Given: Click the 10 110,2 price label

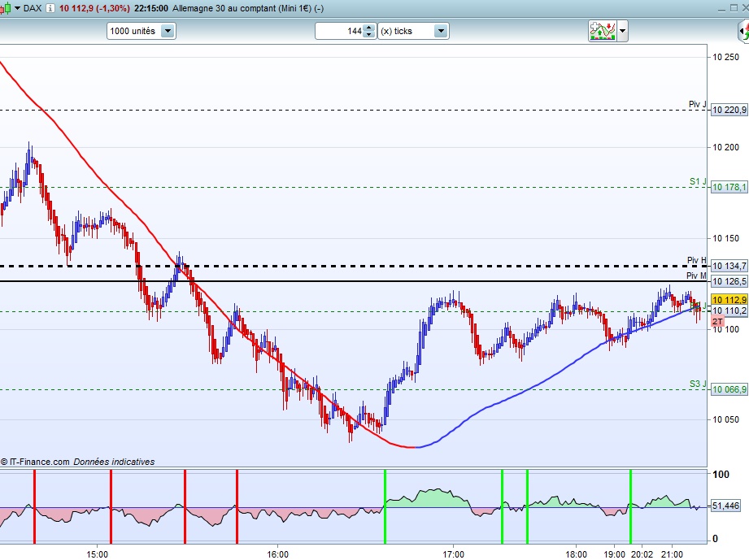Looking at the screenshot, I should (x=729, y=310).
